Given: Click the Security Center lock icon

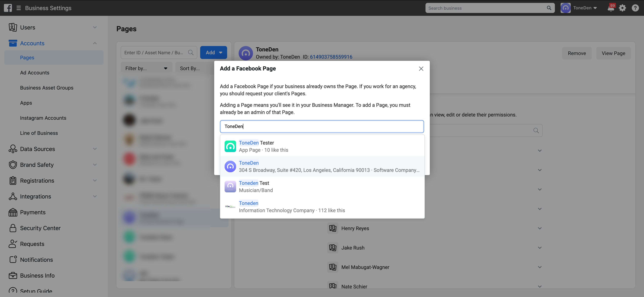Looking at the screenshot, I should [x=13, y=228].
